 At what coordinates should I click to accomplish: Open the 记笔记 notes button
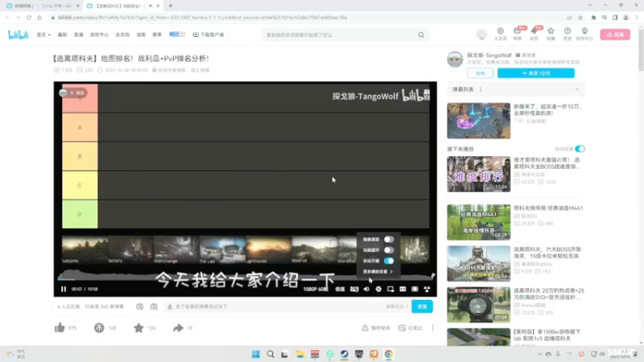click(x=411, y=328)
